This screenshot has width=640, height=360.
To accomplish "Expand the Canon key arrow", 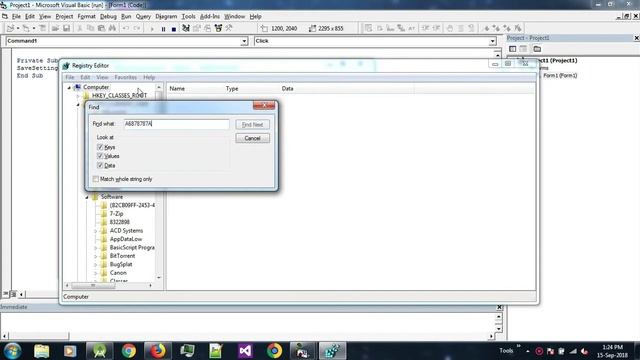I will [96, 273].
